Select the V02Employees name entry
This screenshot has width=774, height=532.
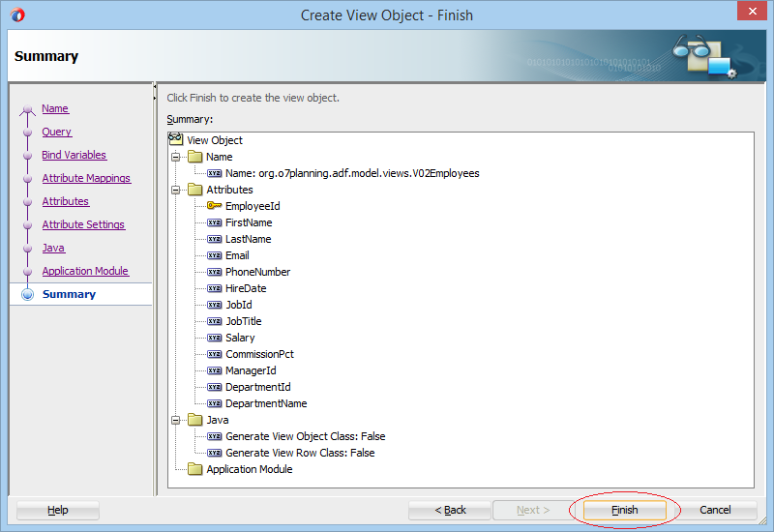click(x=352, y=173)
